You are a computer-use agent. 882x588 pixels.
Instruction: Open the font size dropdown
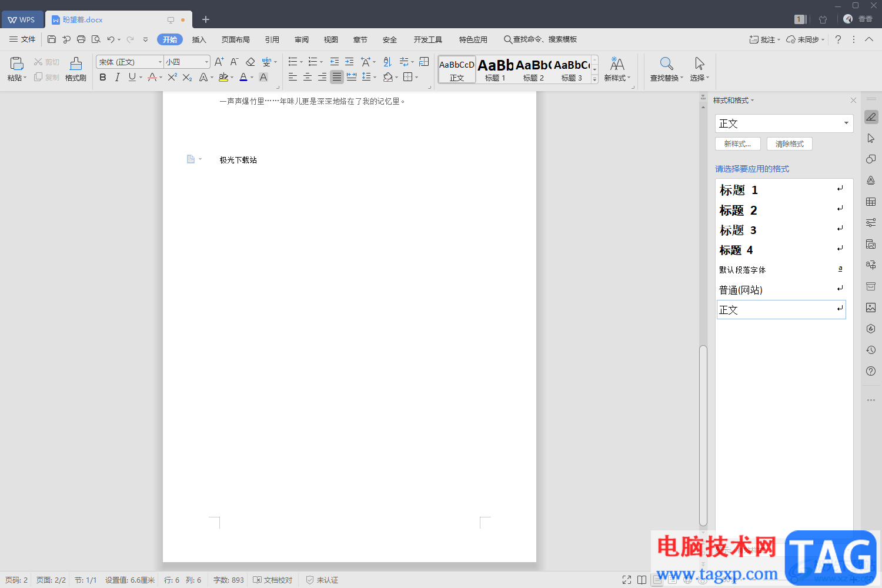point(206,62)
